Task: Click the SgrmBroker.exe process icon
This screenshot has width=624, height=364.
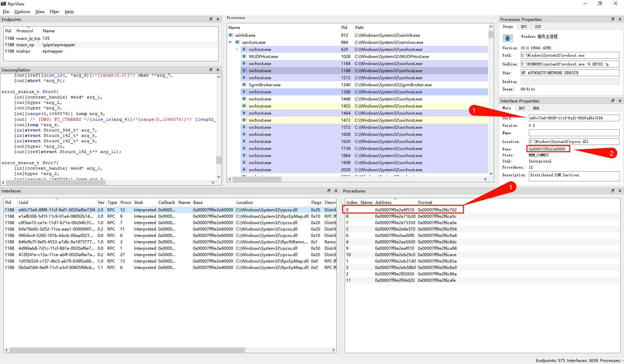Action: (x=244, y=85)
